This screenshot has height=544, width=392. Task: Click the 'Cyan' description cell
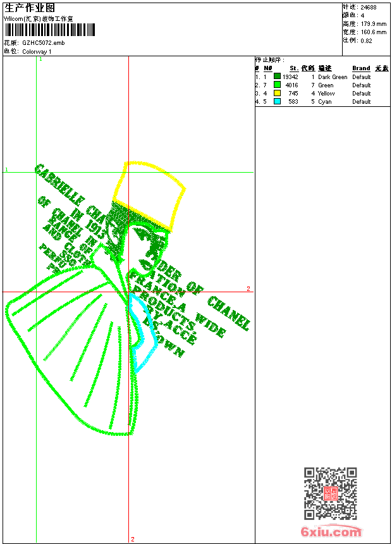click(325, 102)
